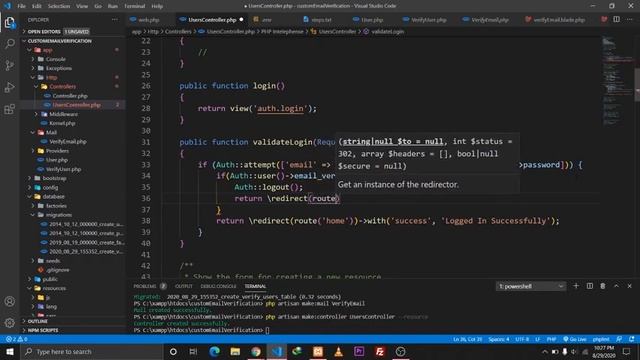Open the Search view in activity bar
This screenshot has width=640, height=360.
[x=9, y=43]
